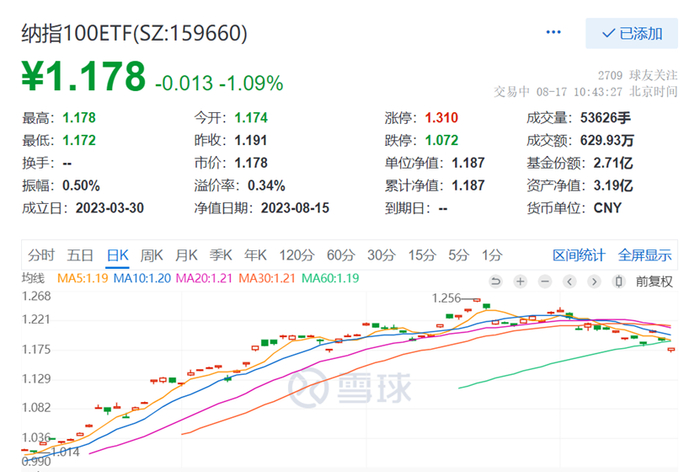This screenshot has width=700, height=472.
Task: Click the 均线 label
Action: tap(33, 278)
